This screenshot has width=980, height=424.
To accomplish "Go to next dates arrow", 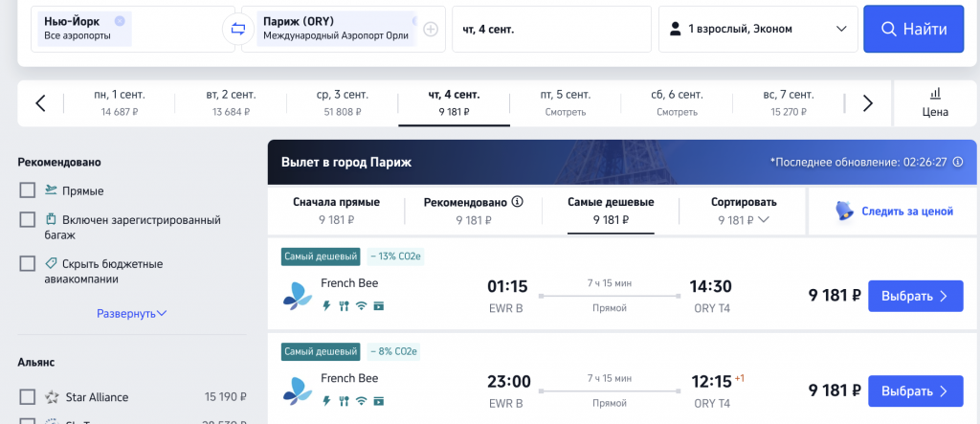I will 867,103.
